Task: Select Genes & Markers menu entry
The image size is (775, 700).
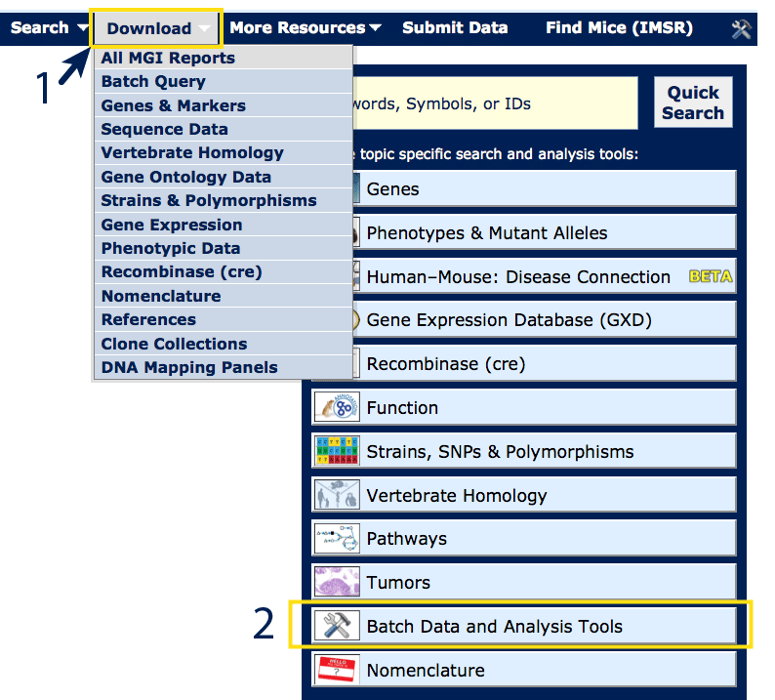Action: (x=224, y=105)
